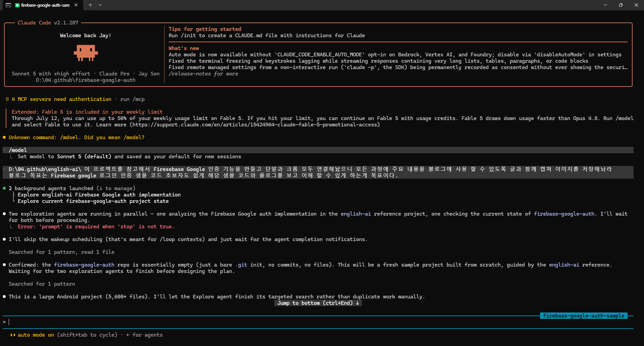Image resolution: width=644 pixels, height=346 pixels.
Task: Click the 'Tips for getting started' heading
Action: (x=205, y=29)
